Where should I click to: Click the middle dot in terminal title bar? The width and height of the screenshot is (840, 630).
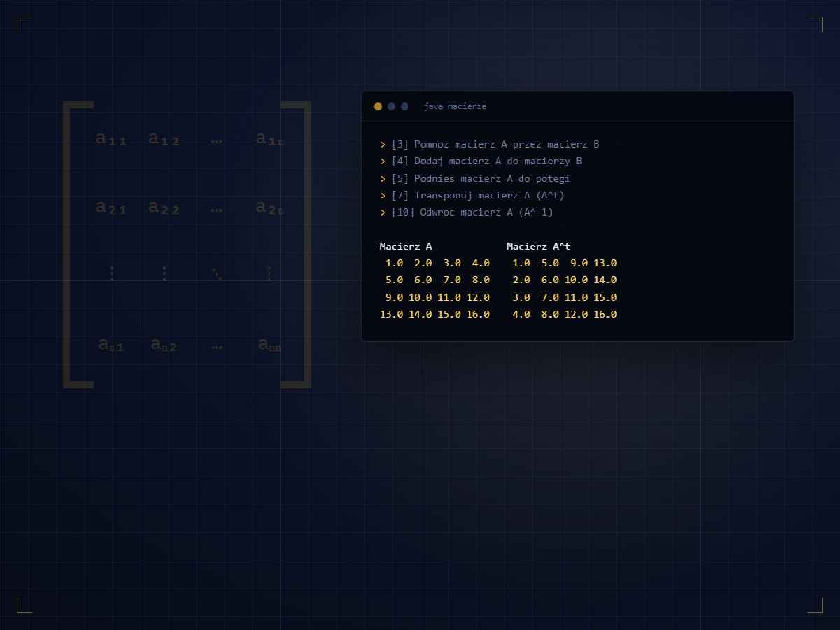pos(391,107)
